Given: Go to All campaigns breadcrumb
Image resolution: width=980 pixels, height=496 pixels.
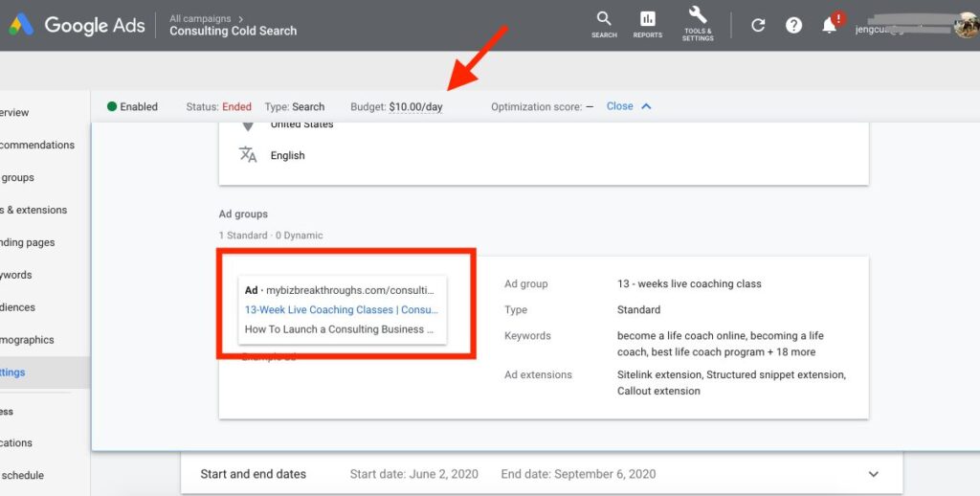Looking at the screenshot, I should pos(200,19).
